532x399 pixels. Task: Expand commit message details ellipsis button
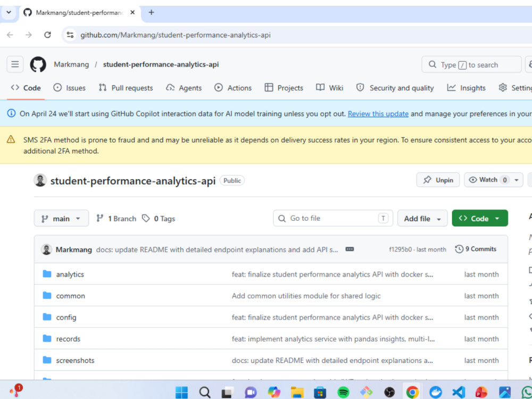(350, 249)
